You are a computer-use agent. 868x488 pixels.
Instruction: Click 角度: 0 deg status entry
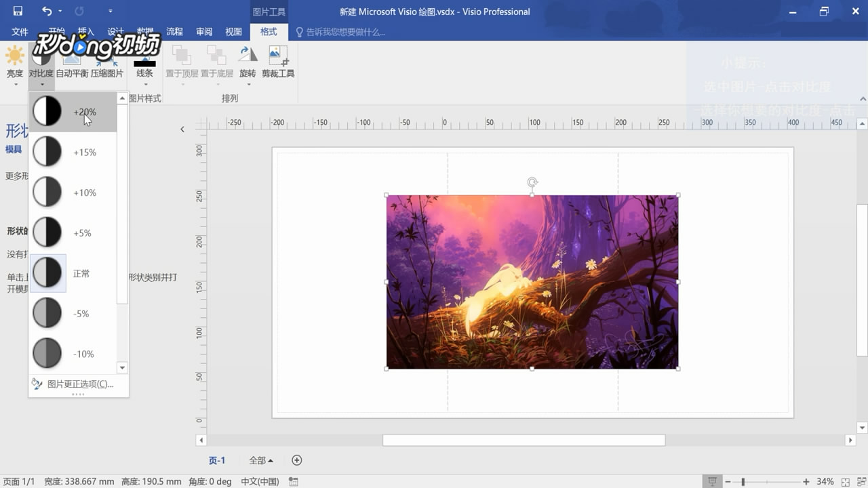coord(210,482)
